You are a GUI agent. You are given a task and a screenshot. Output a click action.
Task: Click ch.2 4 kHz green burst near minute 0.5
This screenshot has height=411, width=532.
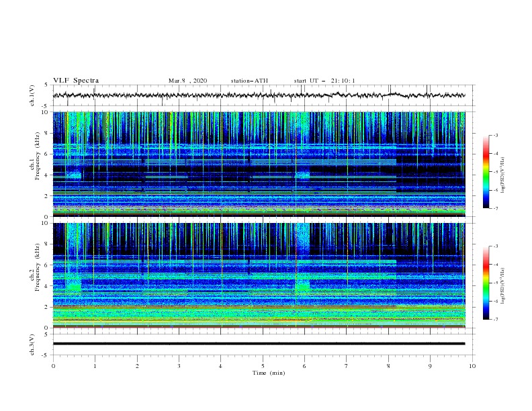74,287
